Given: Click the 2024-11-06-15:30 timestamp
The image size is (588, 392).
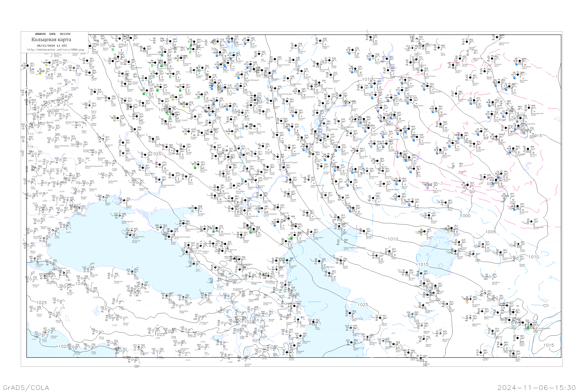Looking at the screenshot, I should [x=536, y=387].
